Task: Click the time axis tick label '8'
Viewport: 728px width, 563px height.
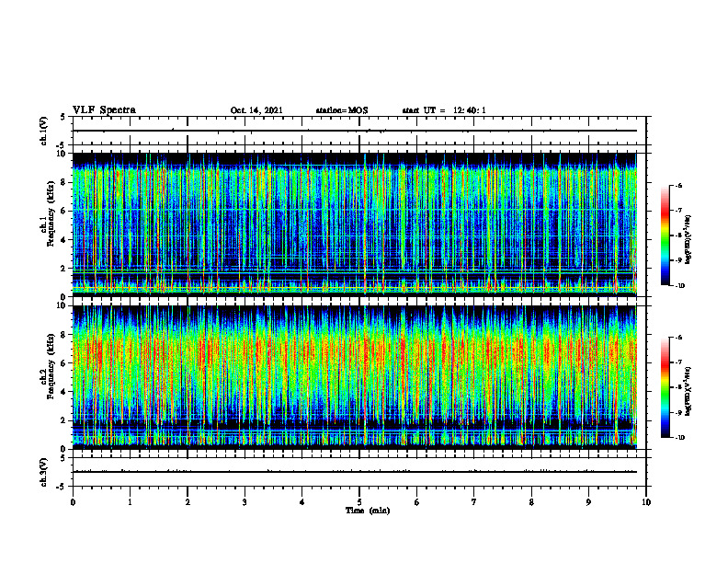Action: [531, 502]
